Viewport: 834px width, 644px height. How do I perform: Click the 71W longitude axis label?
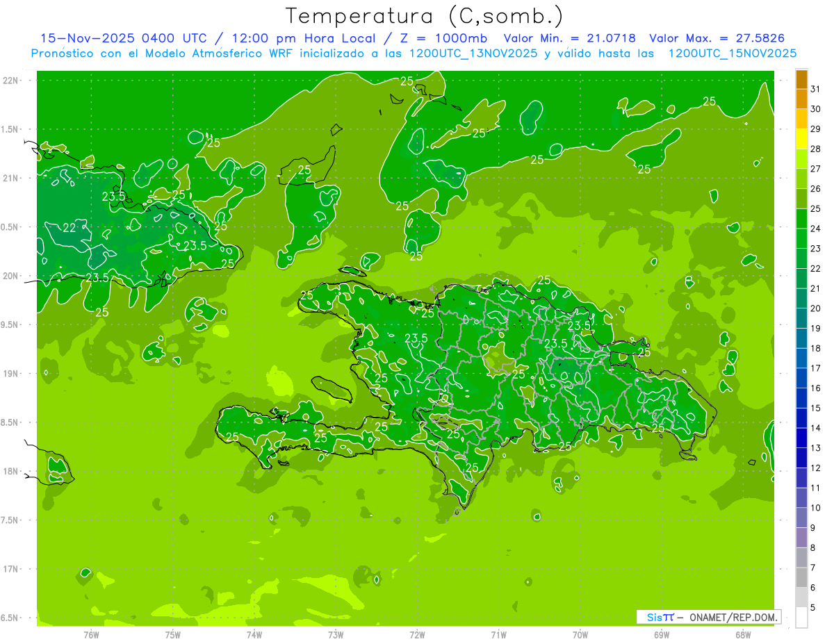coord(498,635)
